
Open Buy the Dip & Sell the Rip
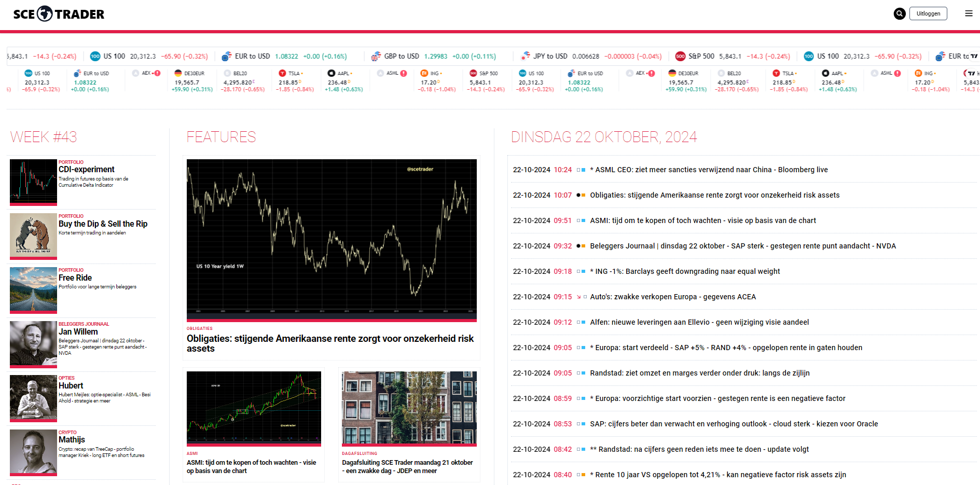pyautogui.click(x=103, y=224)
